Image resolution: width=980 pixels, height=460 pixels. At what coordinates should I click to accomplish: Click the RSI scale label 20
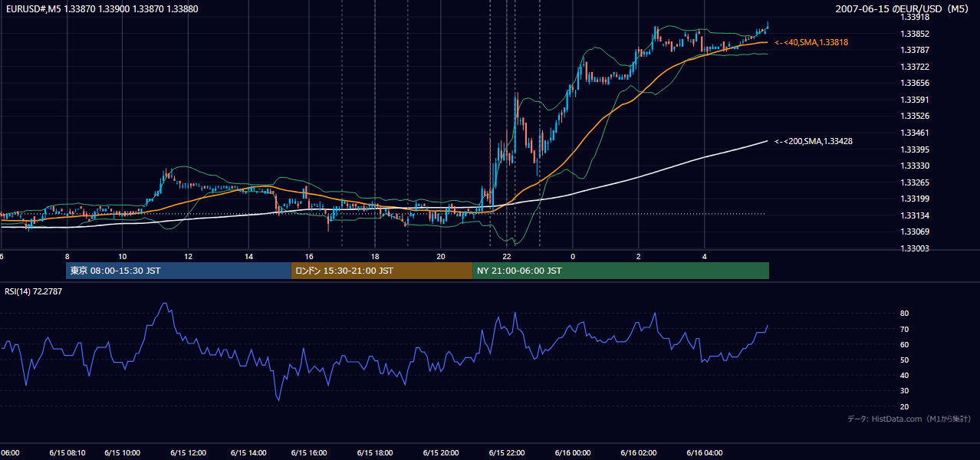(x=904, y=406)
